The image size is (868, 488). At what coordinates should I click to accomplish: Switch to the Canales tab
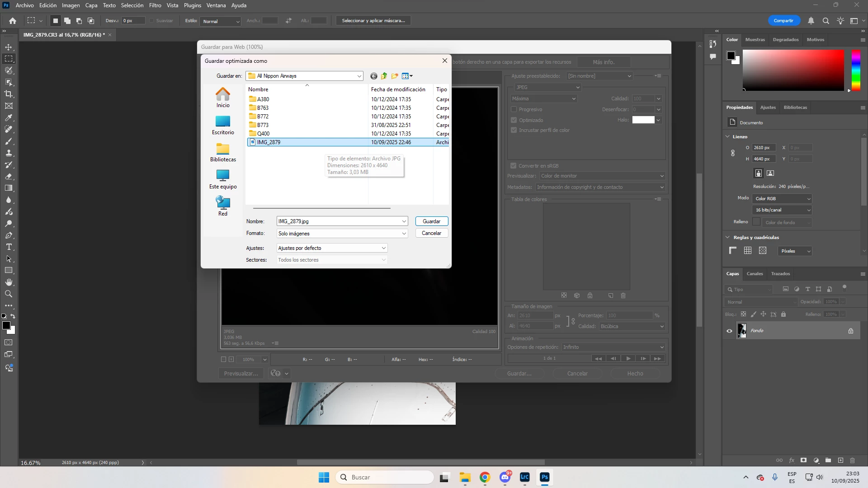[x=755, y=274]
